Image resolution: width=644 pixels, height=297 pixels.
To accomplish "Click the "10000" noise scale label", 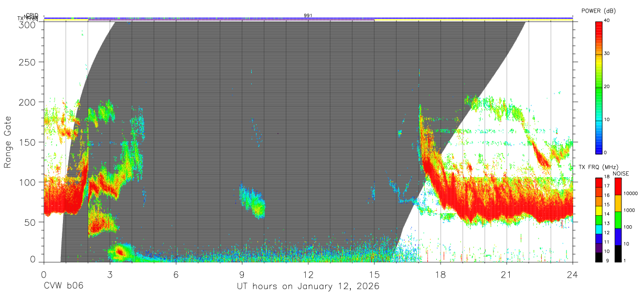I will (x=630, y=193).
